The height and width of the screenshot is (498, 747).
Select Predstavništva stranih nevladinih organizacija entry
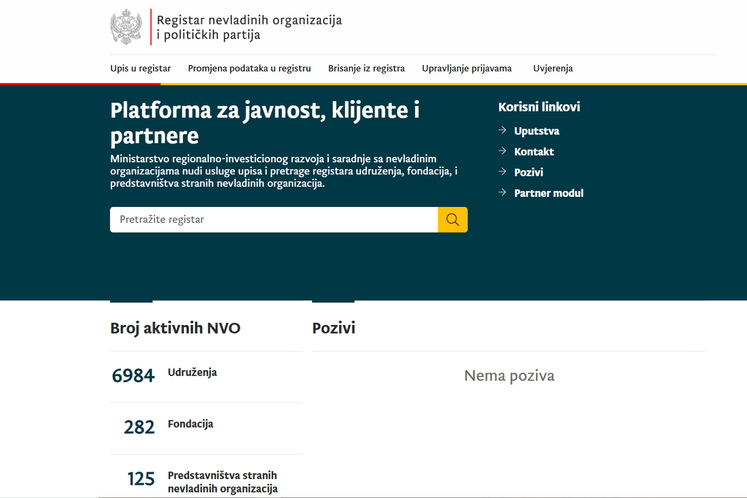222,481
